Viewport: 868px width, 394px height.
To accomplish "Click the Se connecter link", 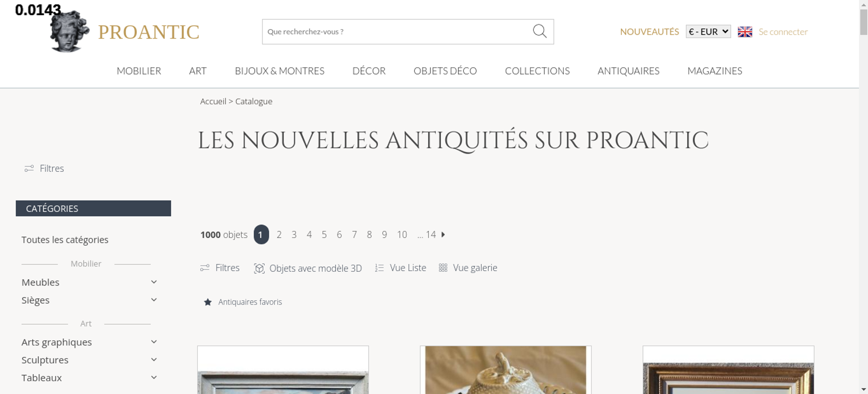I will coord(783,32).
